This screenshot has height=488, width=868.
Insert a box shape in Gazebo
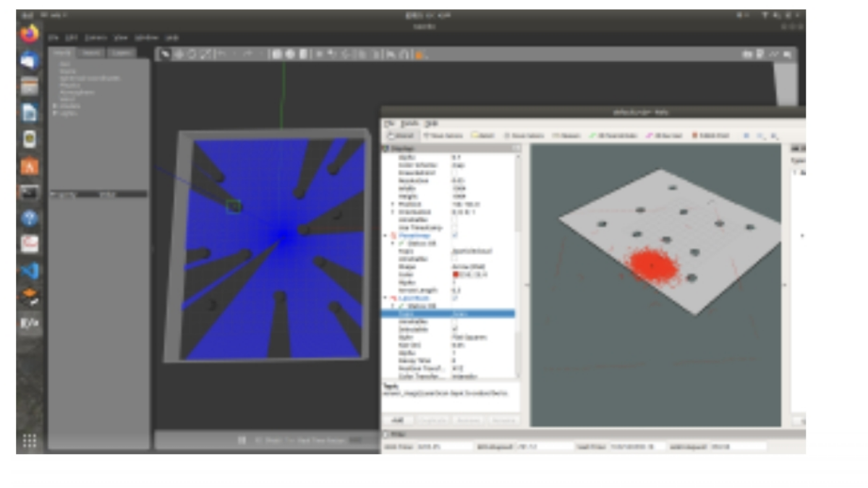(x=276, y=54)
